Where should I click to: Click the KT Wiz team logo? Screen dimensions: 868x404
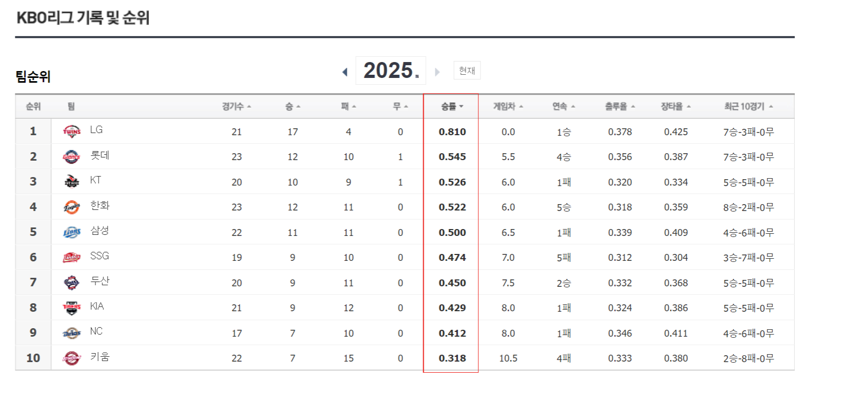tap(72, 182)
